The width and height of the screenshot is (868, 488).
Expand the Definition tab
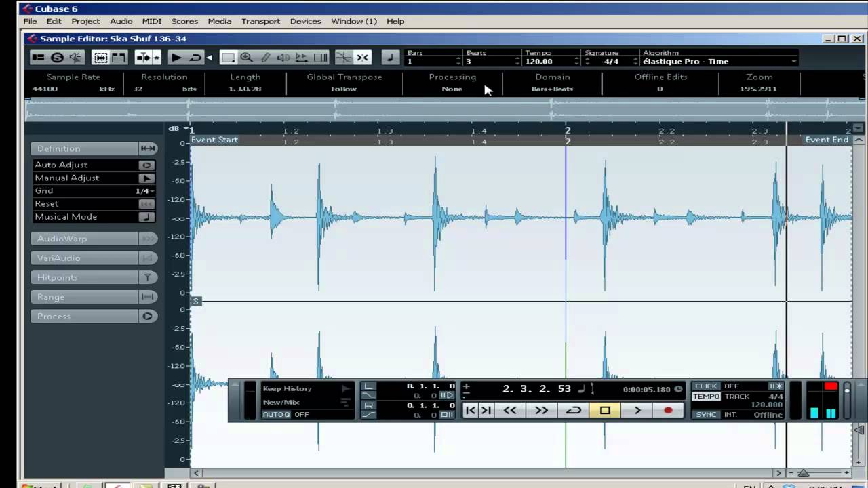[x=94, y=148]
